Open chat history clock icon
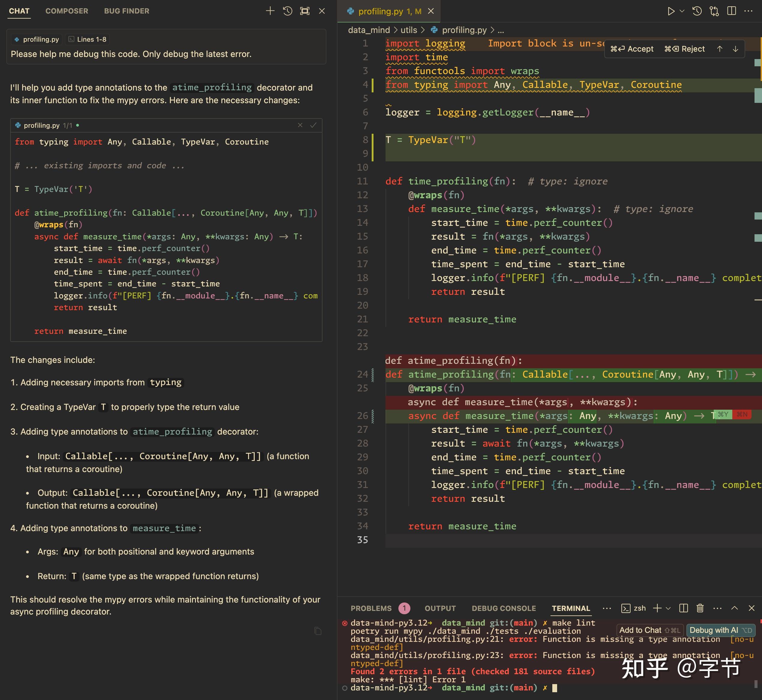This screenshot has width=762, height=700. 288,11
